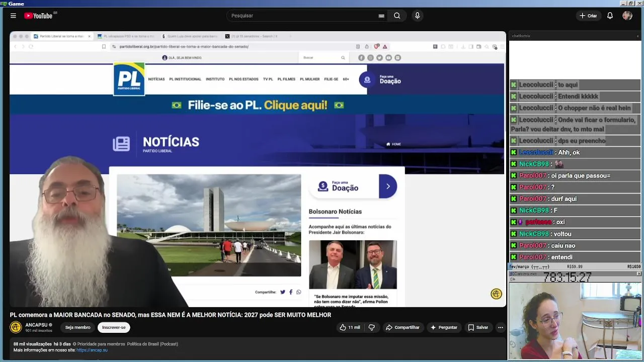Open the https://ancap.su link
The width and height of the screenshot is (644, 362).
coord(92,350)
